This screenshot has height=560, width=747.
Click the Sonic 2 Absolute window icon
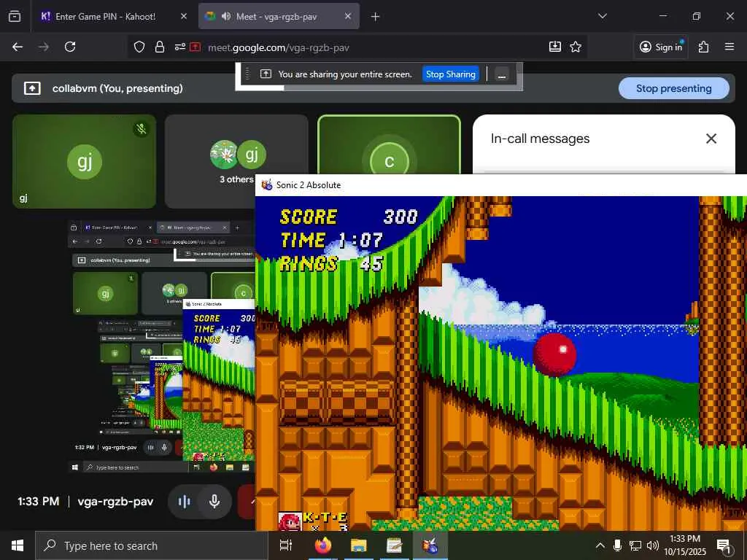click(267, 184)
